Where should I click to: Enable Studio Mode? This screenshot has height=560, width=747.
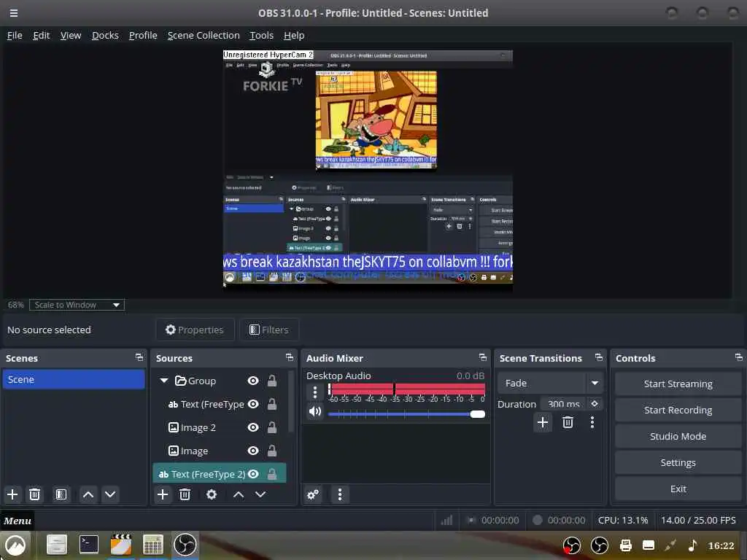click(678, 436)
